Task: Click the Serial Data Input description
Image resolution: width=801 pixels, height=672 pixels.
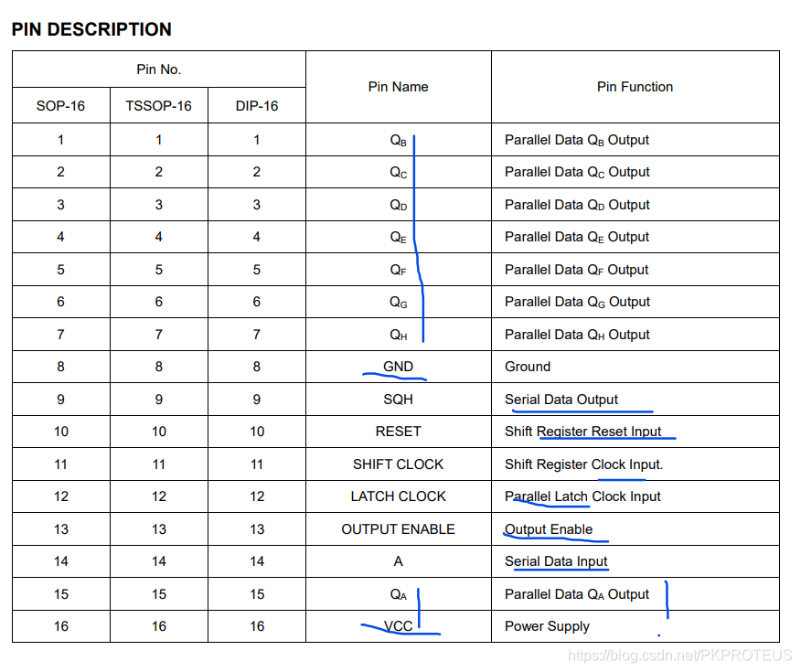Action: [x=556, y=561]
